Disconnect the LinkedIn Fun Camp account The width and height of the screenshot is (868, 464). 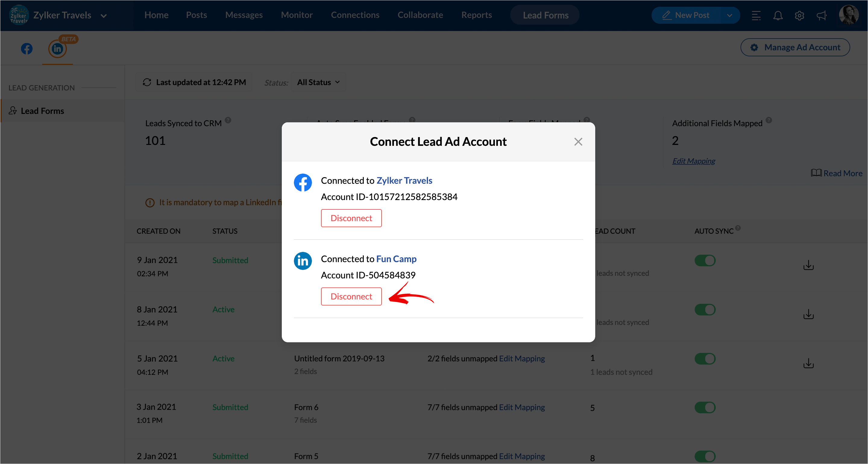pos(351,296)
